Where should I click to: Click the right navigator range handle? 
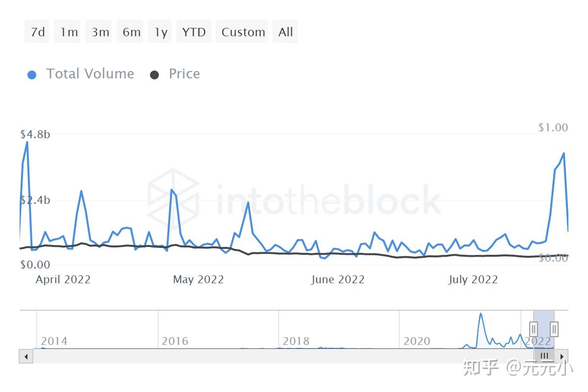(x=554, y=328)
